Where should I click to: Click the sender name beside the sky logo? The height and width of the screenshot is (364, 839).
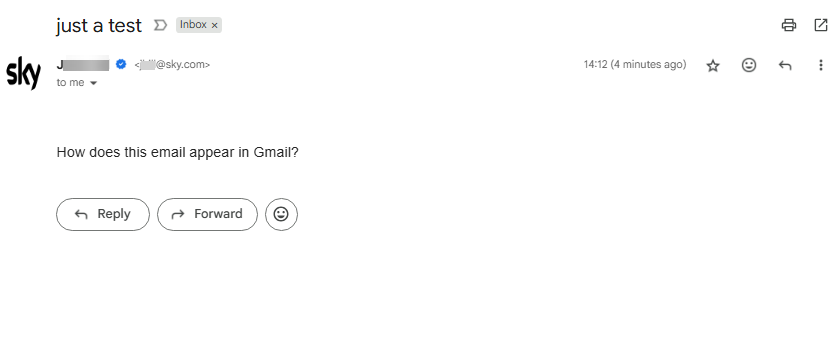(83, 64)
